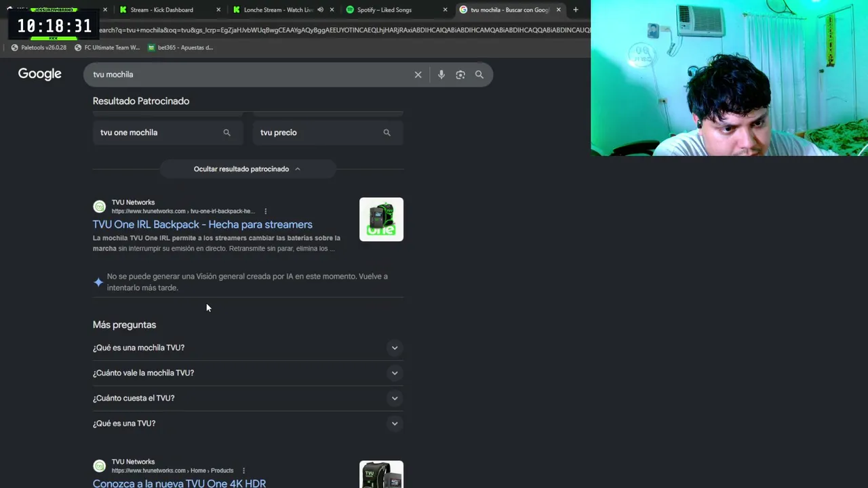
Task: Click magnifier icon next to 'tvu precio'
Action: 387,133
